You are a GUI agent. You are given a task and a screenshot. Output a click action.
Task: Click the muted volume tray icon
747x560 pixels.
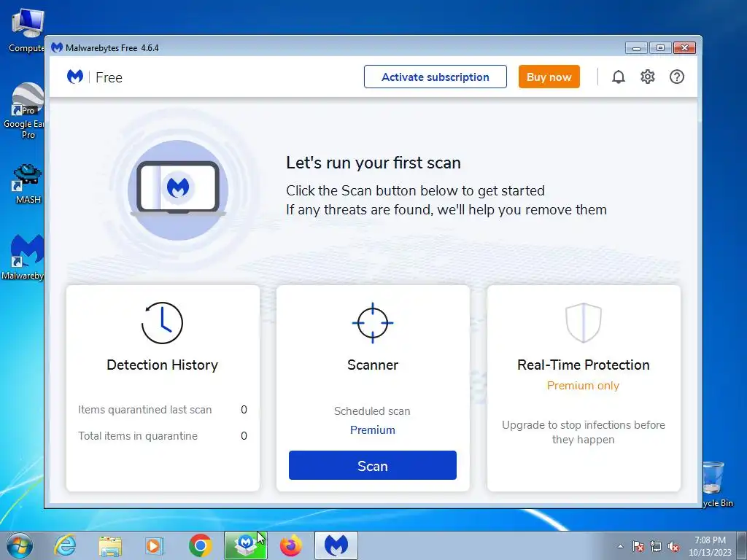coord(673,546)
